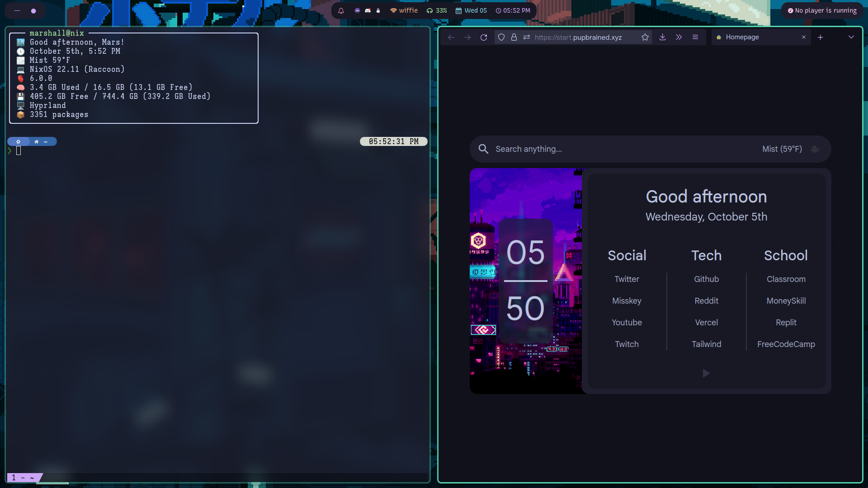Click the browser address bar URL
Image resolution: width=868 pixels, height=488 pixels.
[578, 38]
